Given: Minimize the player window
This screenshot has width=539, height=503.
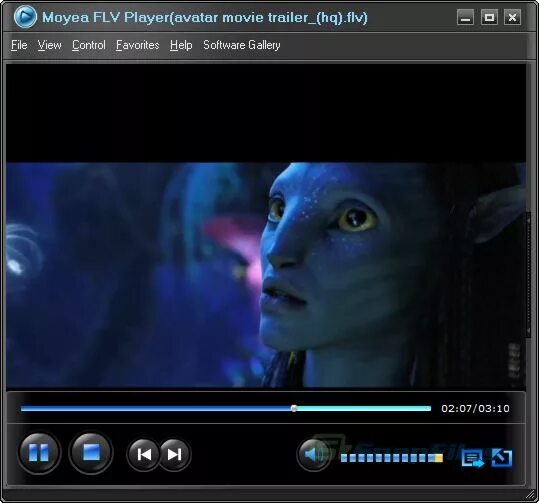Looking at the screenshot, I should (465, 17).
